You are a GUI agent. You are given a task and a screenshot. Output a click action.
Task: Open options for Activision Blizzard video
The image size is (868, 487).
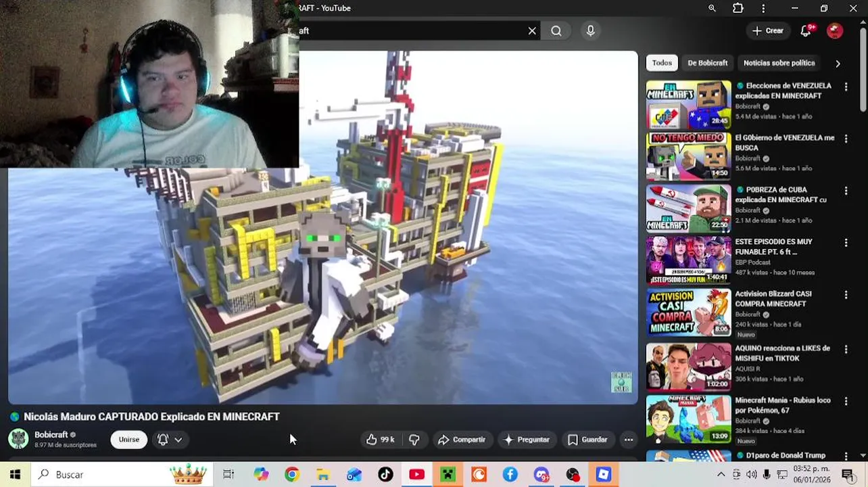[846, 294]
